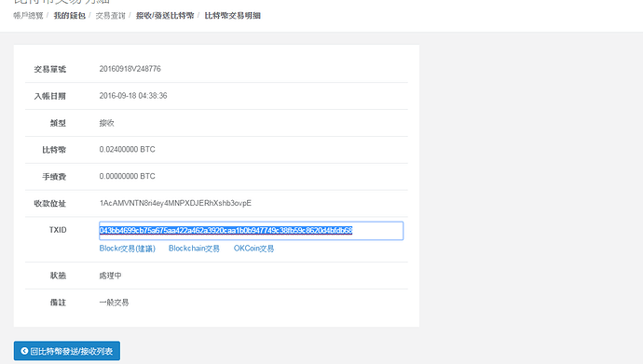Click the 狀態 row label
This screenshot has width=643, height=364.
point(58,276)
